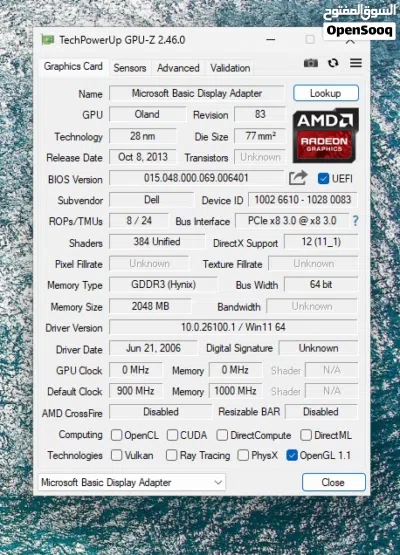The height and width of the screenshot is (555, 400).
Task: Click the GPU field showing Oland
Action: click(x=147, y=114)
